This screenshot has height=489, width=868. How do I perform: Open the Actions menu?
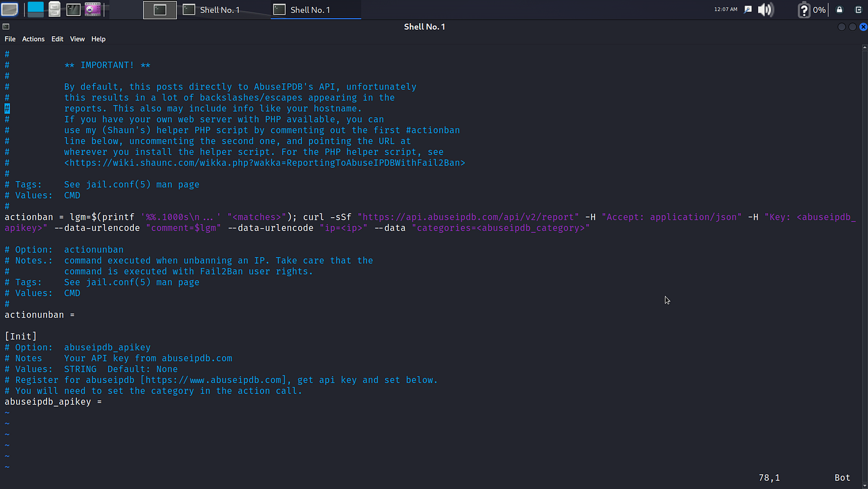click(33, 38)
